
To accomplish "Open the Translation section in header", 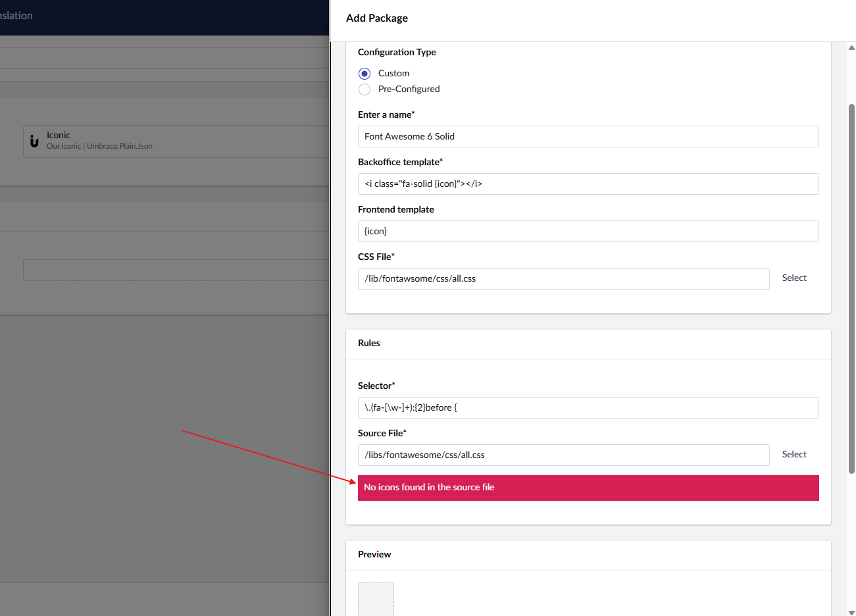I will 16,16.
